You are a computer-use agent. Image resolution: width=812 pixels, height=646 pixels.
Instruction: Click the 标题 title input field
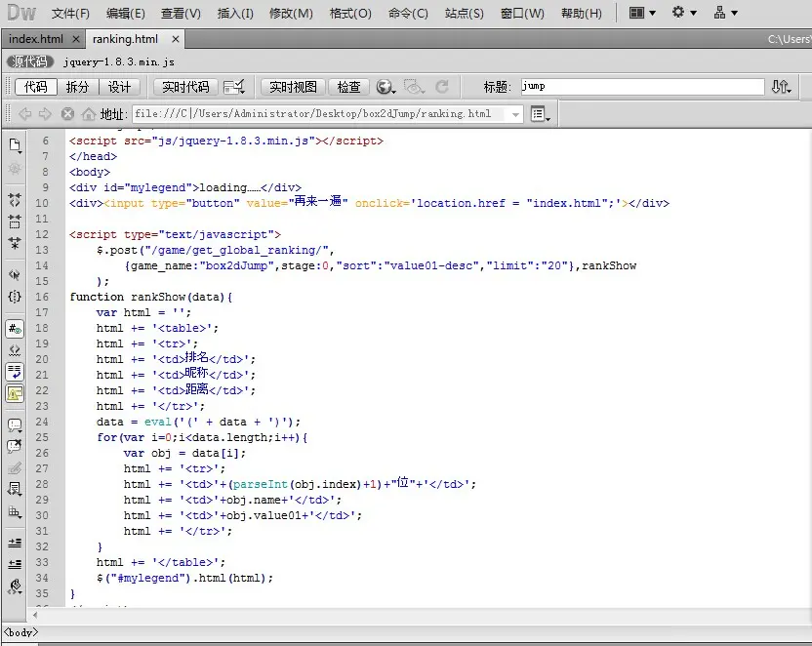tap(642, 87)
